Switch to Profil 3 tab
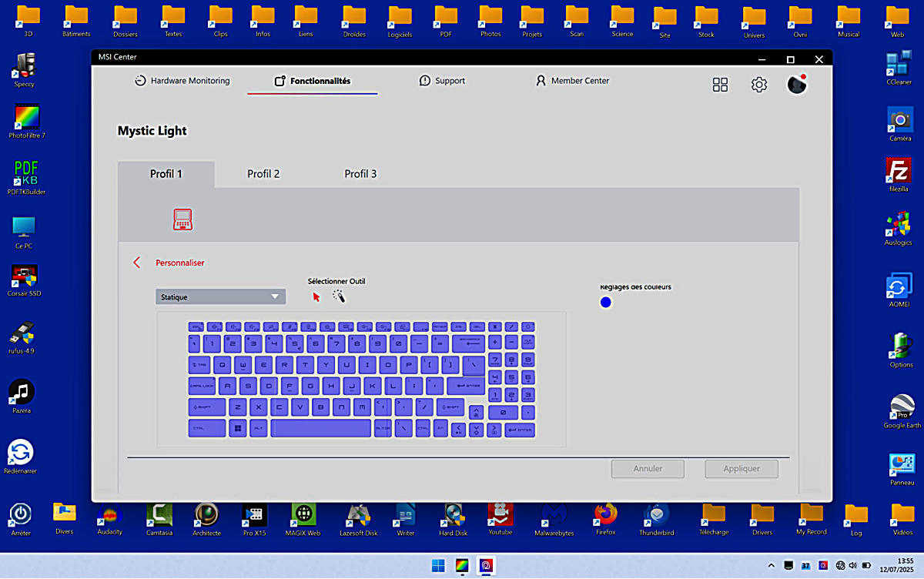Image resolution: width=924 pixels, height=579 pixels. [x=360, y=174]
